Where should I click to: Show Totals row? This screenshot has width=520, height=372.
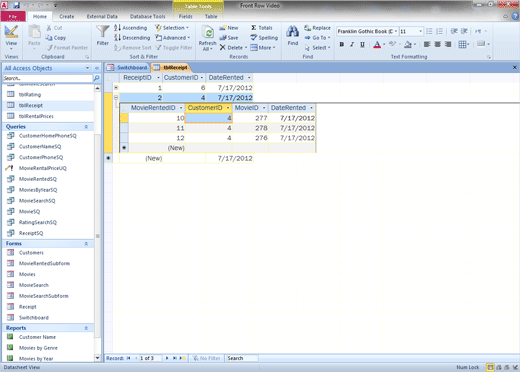point(262,28)
